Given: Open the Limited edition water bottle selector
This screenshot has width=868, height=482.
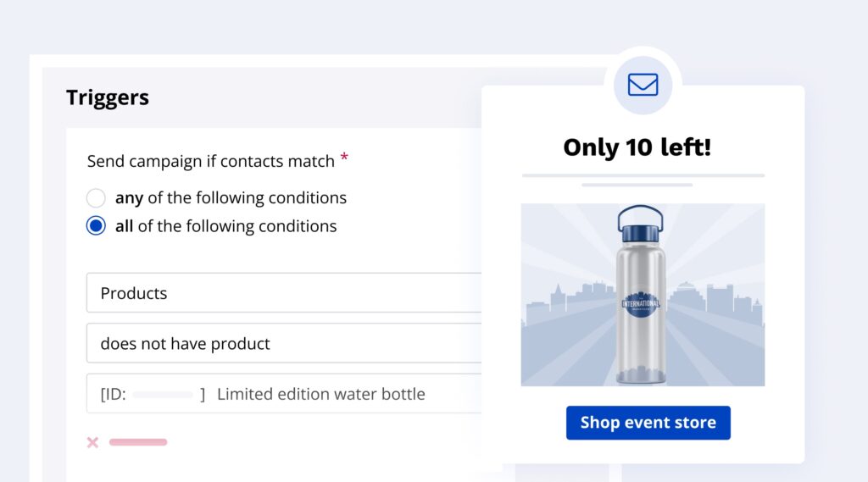Looking at the screenshot, I should point(320,394).
